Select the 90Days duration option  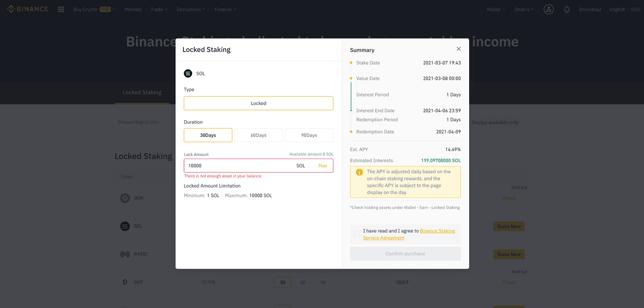(x=309, y=135)
